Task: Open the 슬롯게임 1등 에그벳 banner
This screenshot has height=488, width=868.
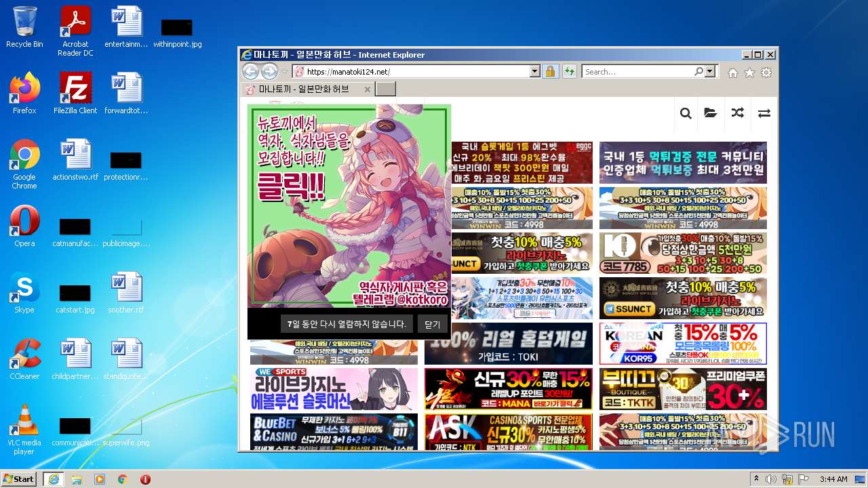Action: (521, 163)
